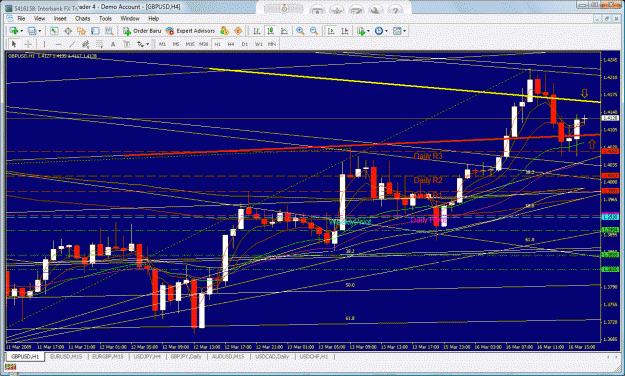This screenshot has height=376, width=625.
Task: Open the Profiles toolbar button
Action: click(32, 31)
